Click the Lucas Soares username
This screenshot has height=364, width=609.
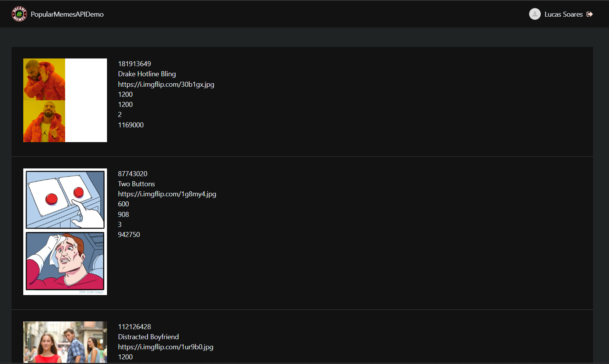563,14
